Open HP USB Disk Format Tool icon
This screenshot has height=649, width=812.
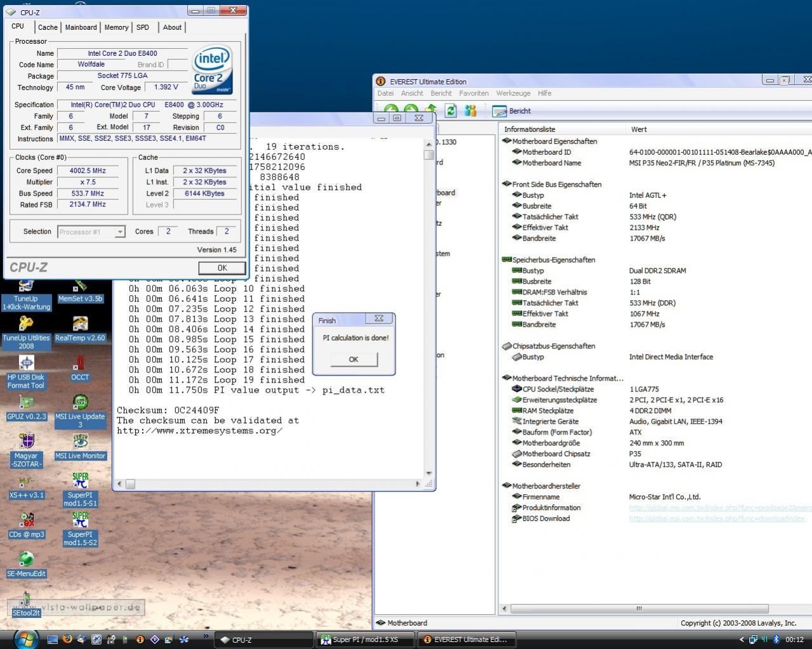pyautogui.click(x=26, y=373)
